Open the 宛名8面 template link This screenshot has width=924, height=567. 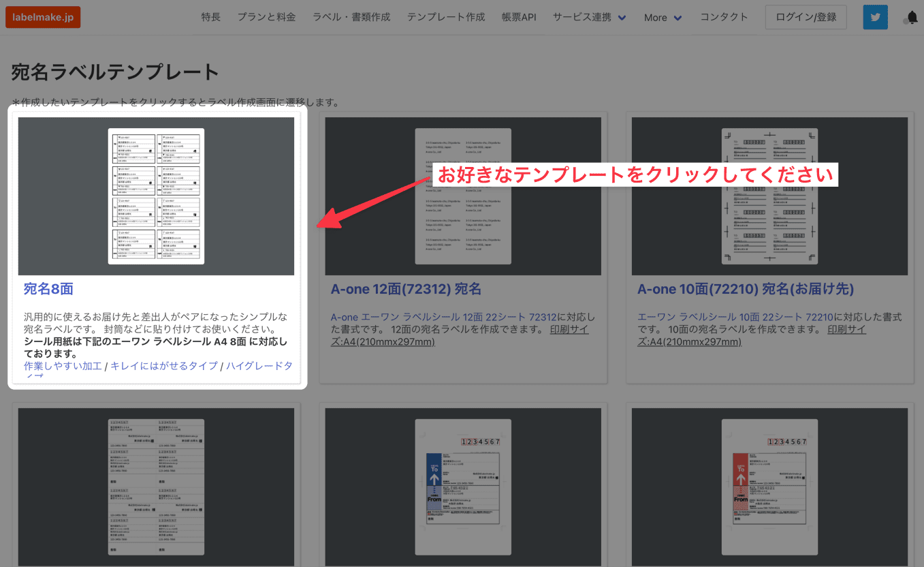point(48,290)
